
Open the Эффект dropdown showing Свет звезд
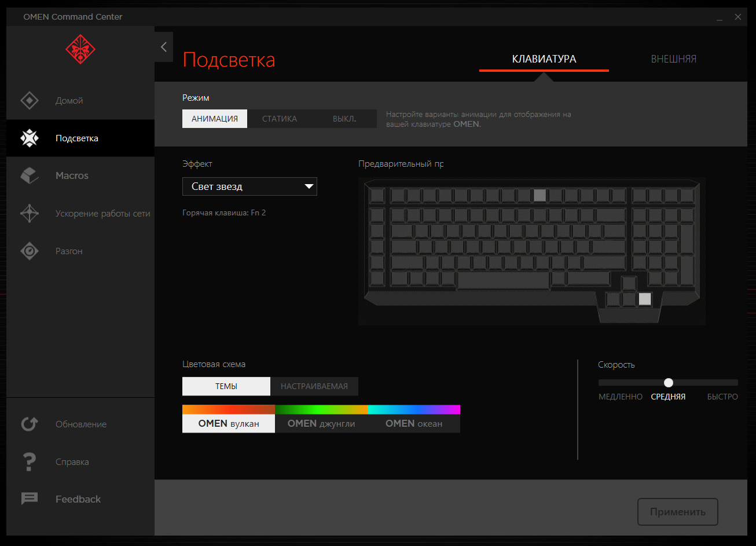(x=249, y=186)
